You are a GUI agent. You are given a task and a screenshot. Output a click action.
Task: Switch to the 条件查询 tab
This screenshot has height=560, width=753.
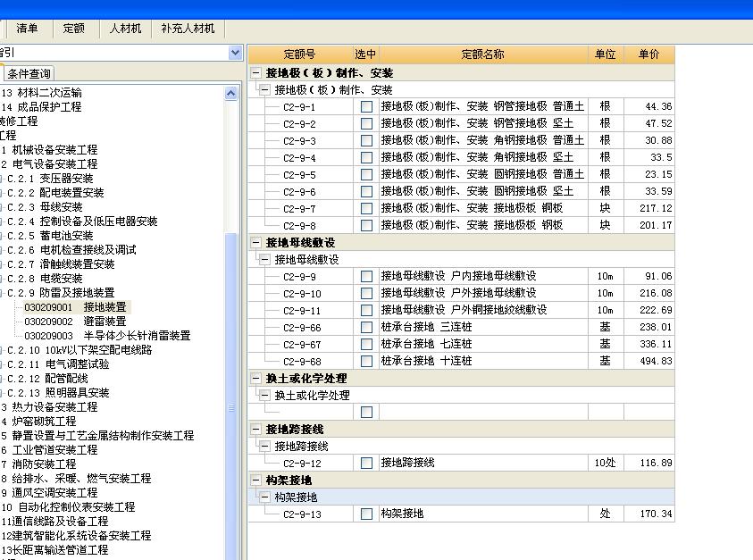(29, 73)
